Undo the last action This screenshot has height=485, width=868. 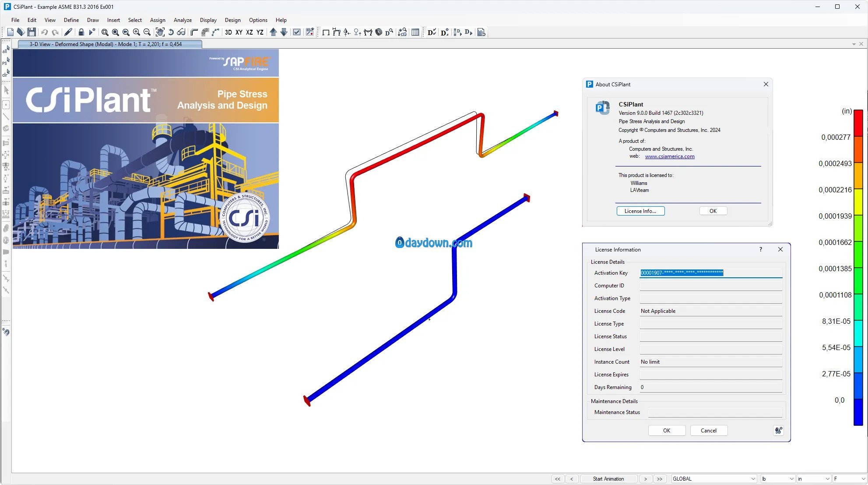(44, 32)
